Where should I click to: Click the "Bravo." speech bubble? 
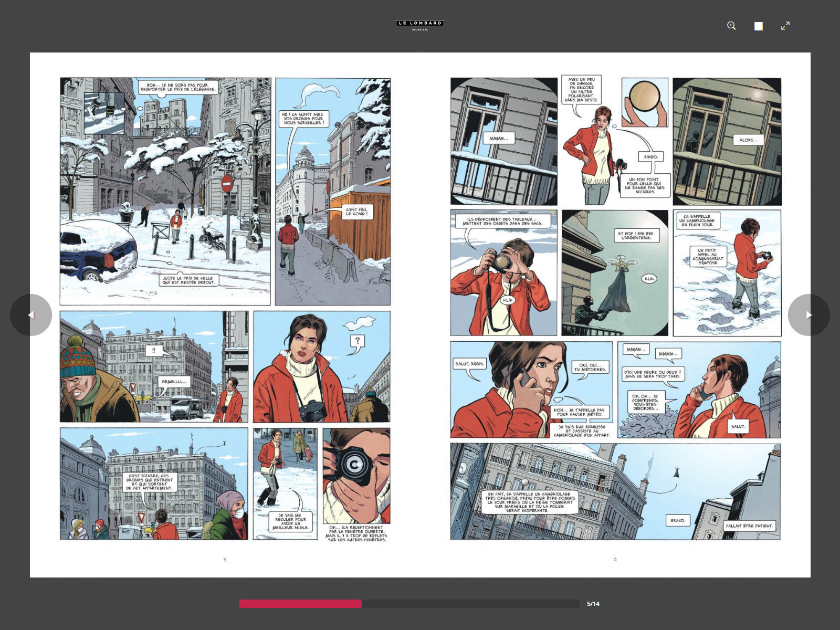[678, 520]
